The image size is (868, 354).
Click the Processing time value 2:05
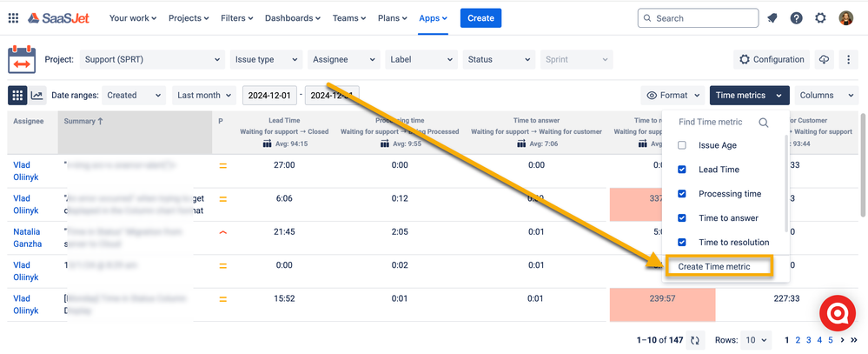(x=399, y=231)
